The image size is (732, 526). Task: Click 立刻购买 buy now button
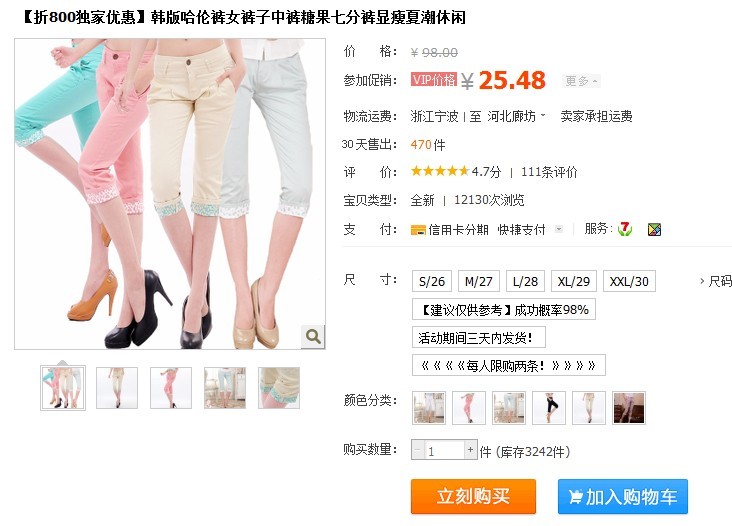tap(473, 496)
